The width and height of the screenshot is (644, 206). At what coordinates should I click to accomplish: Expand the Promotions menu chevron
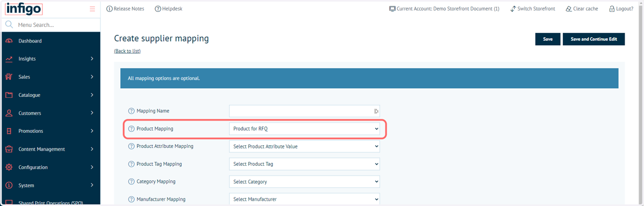92,131
